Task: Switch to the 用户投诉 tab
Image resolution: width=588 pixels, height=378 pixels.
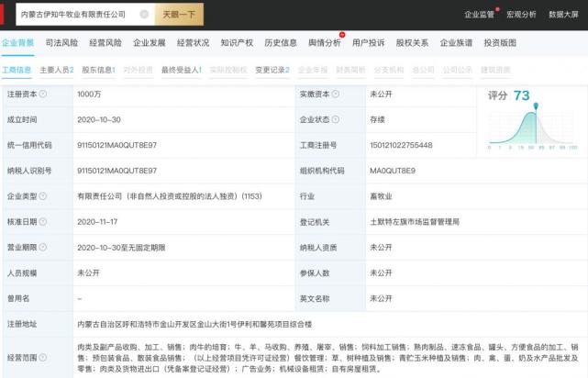Action: click(x=369, y=43)
